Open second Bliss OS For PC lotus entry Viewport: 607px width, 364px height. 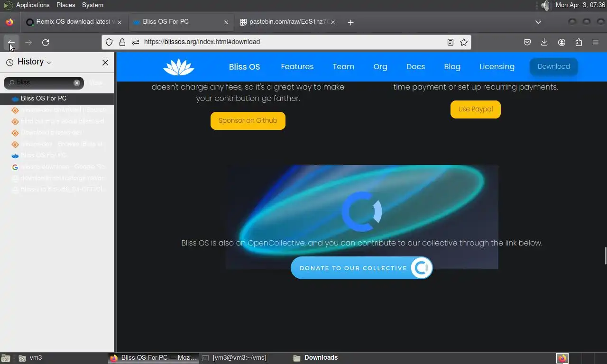pos(57,155)
